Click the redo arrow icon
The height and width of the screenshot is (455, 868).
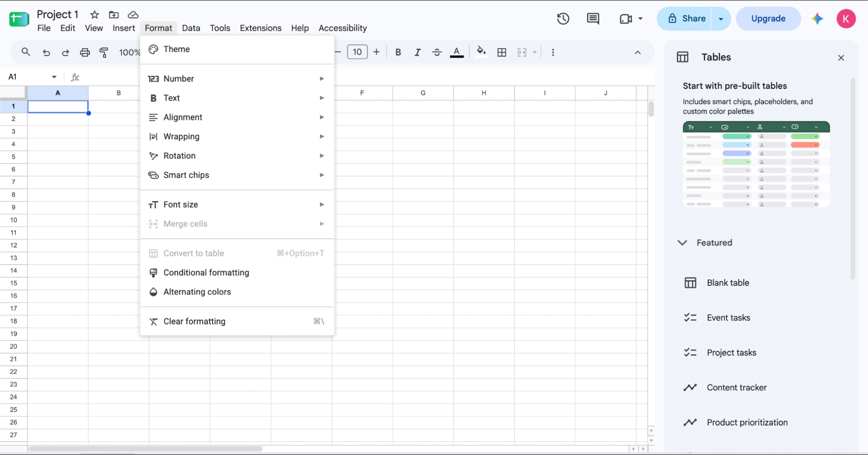tap(66, 52)
